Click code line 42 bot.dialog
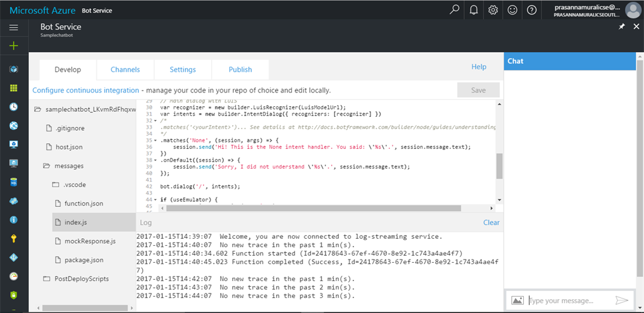644x313 pixels. [200, 186]
